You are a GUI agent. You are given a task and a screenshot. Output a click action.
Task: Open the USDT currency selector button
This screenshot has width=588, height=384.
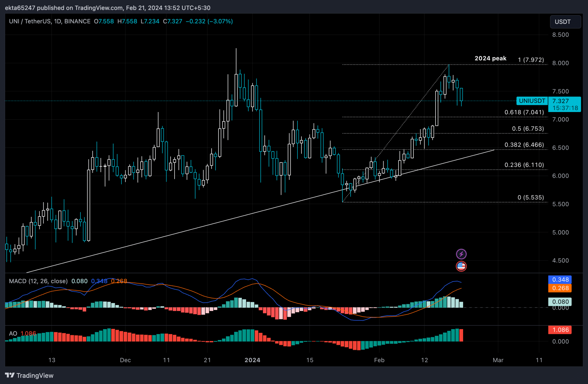(565, 22)
